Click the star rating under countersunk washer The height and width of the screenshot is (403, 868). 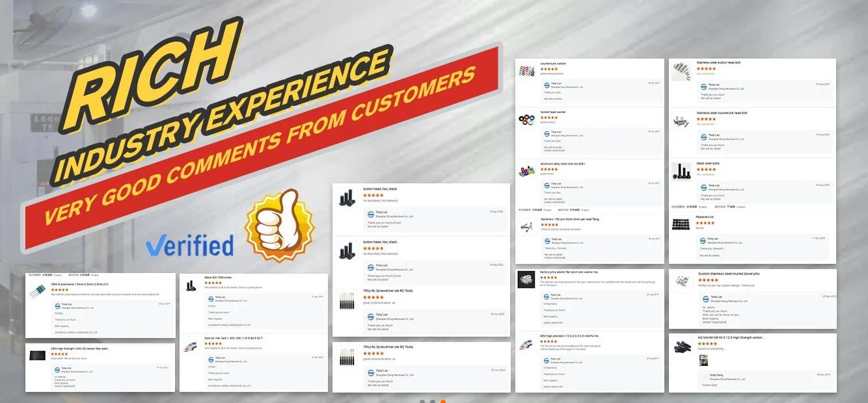click(x=549, y=69)
